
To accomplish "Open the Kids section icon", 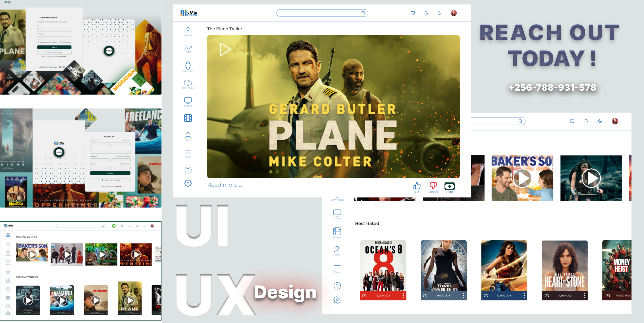I will 188,137.
